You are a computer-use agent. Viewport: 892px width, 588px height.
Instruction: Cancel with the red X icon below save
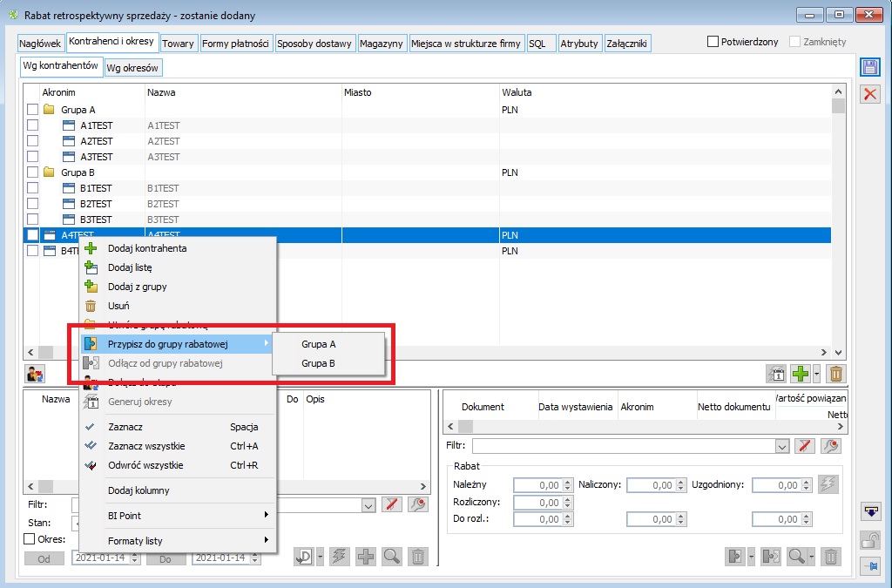pos(870,94)
